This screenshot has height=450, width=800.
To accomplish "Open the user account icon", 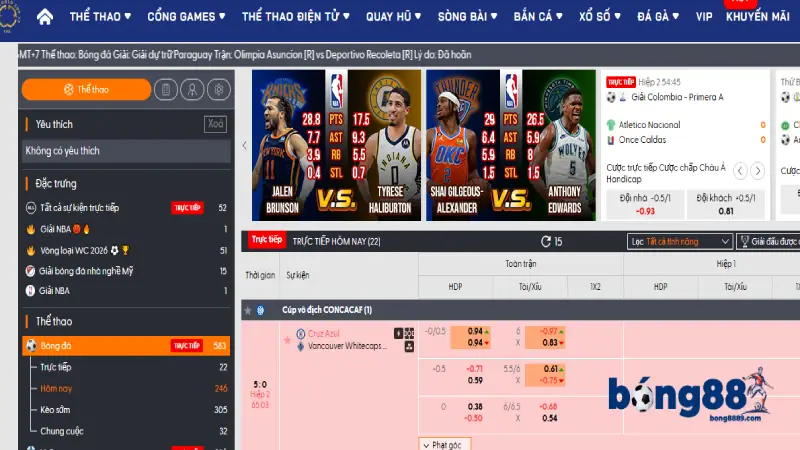I will (x=192, y=90).
